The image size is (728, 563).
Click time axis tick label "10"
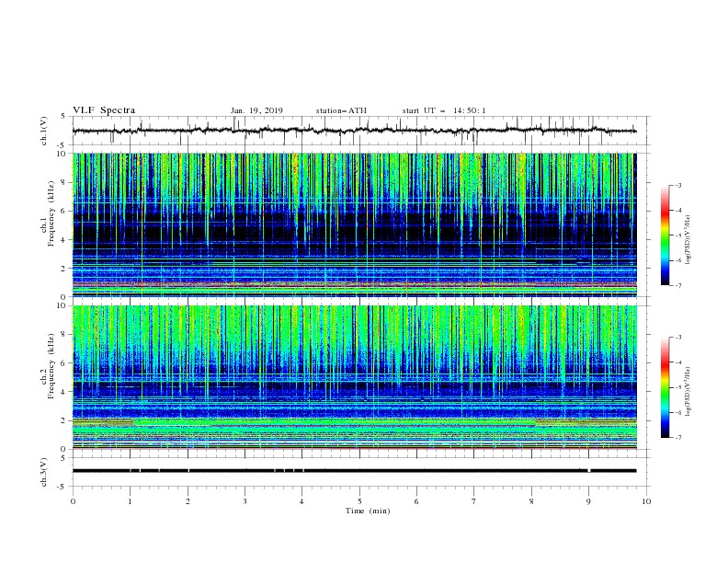(x=646, y=501)
